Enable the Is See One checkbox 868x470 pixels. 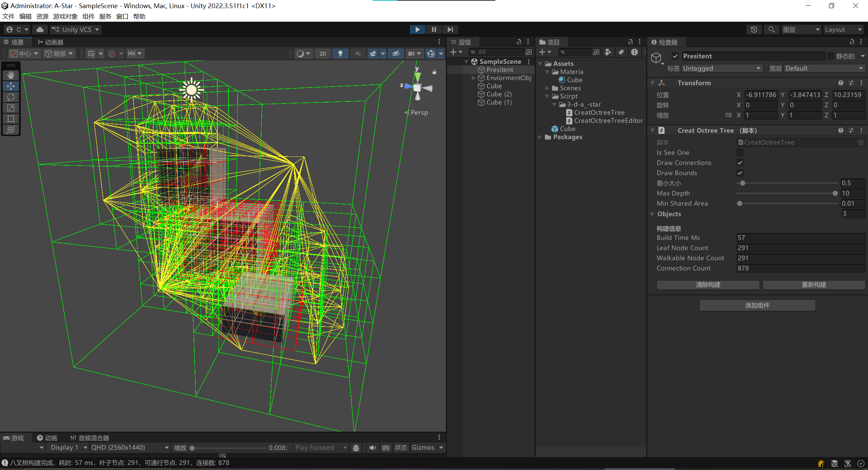pos(740,153)
